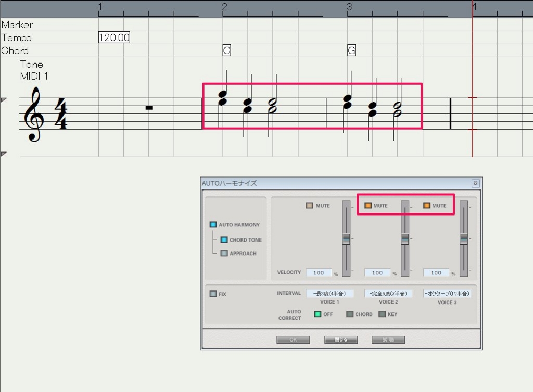The height and width of the screenshot is (392, 533).
Task: Unmute Voice 2 with its MUTE button
Action: tap(368, 206)
